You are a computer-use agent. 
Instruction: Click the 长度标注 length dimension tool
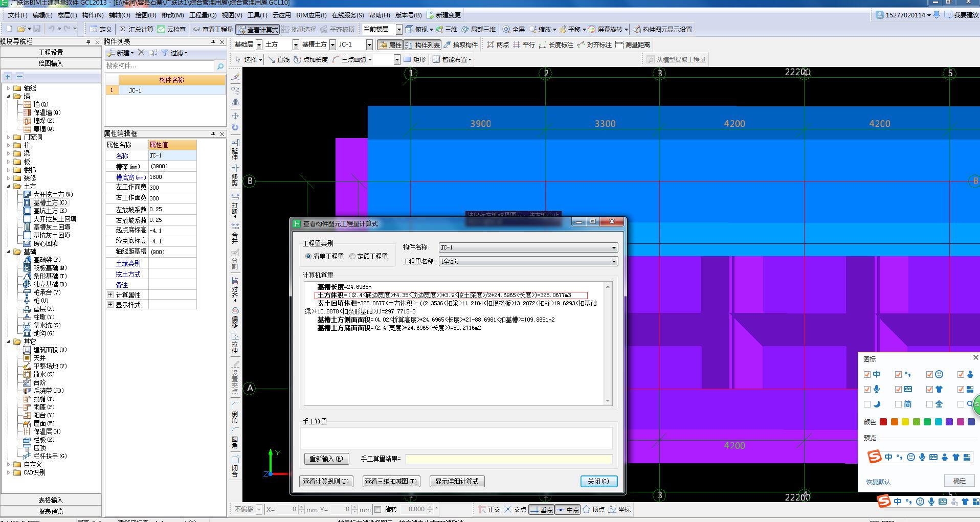[556, 44]
